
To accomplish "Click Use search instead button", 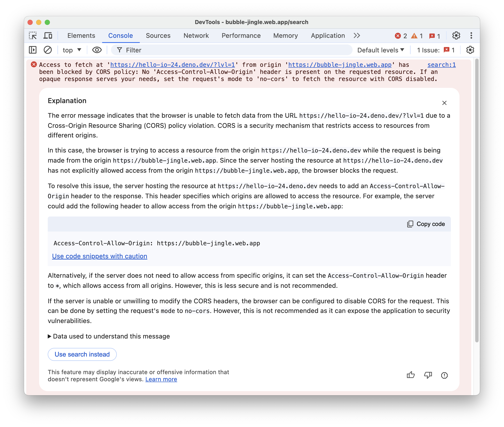I will click(x=82, y=354).
